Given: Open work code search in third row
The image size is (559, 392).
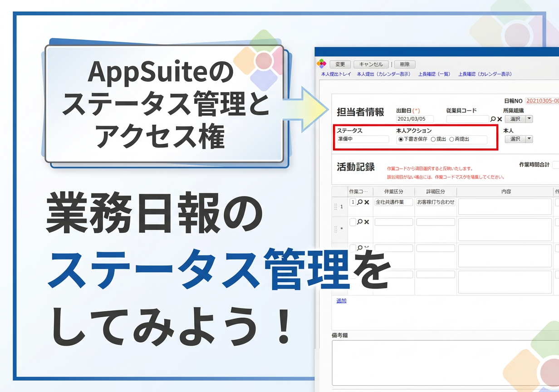Looking at the screenshot, I should tap(360, 248).
